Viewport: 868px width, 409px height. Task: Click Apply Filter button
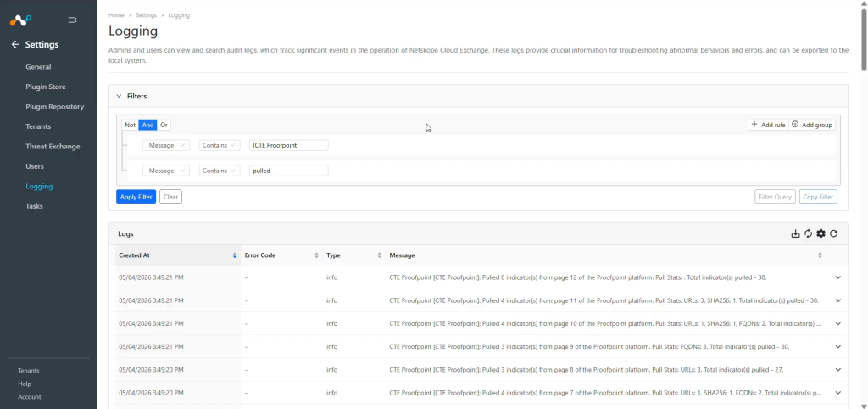(x=136, y=197)
